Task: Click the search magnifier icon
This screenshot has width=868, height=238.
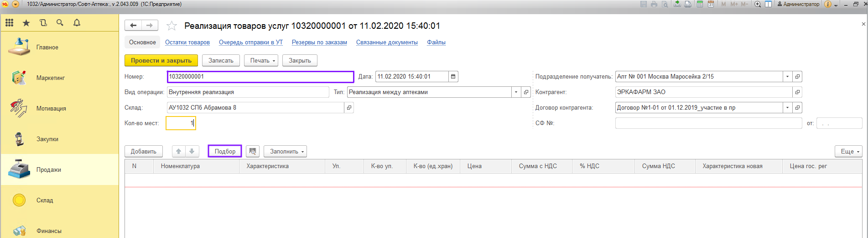Action: (x=60, y=22)
